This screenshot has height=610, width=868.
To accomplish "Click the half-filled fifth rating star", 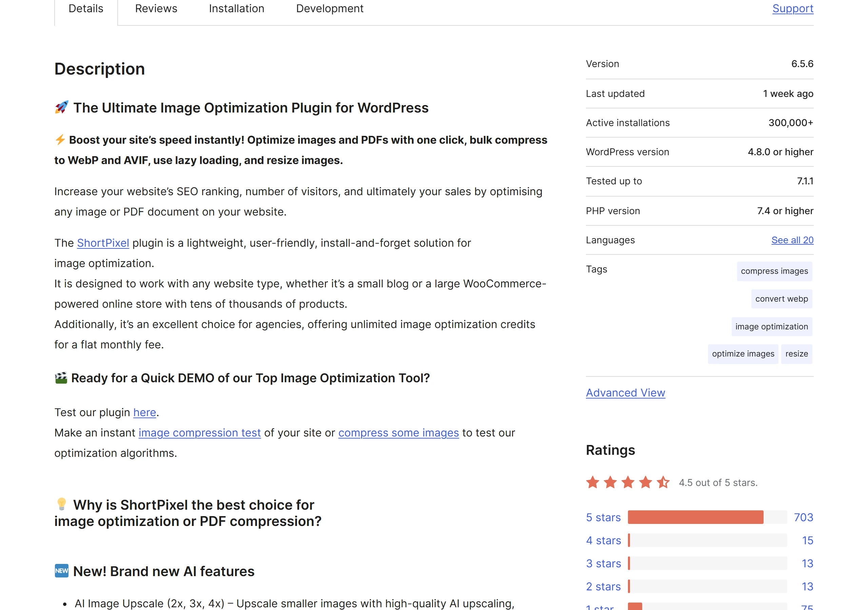I will [x=663, y=483].
